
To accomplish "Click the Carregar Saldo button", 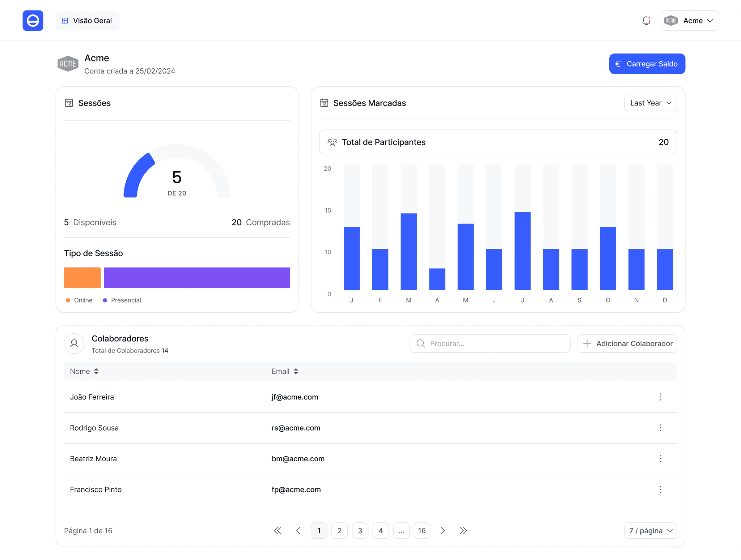I will click(x=647, y=64).
